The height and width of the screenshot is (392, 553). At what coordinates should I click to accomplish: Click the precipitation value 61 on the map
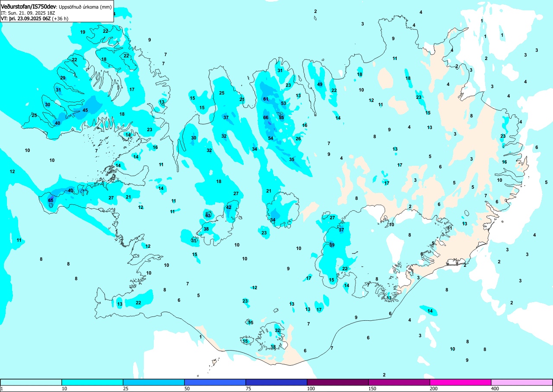(266, 99)
